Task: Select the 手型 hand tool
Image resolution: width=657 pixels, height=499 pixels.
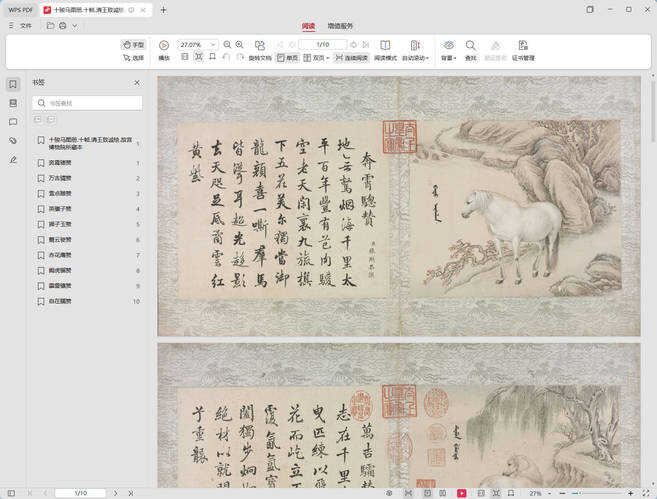Action: (x=133, y=45)
